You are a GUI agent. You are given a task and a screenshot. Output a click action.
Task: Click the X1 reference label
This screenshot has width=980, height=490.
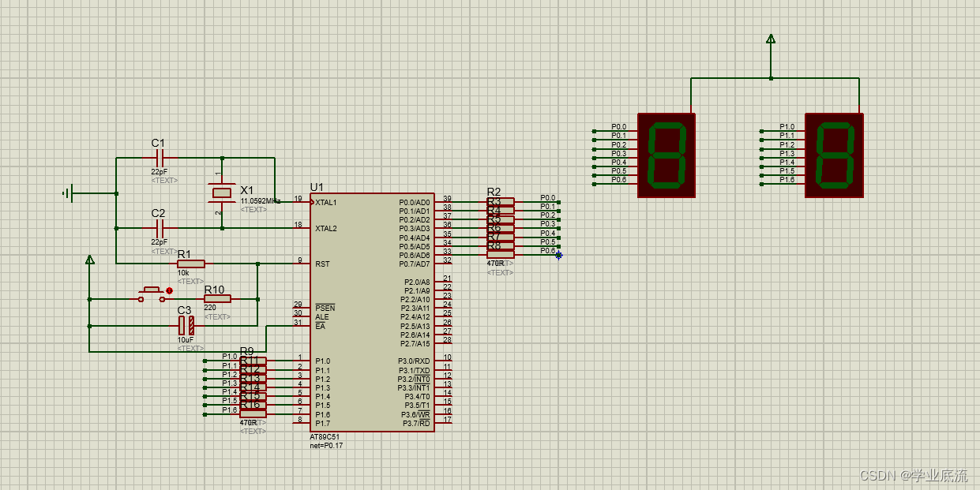tap(247, 190)
